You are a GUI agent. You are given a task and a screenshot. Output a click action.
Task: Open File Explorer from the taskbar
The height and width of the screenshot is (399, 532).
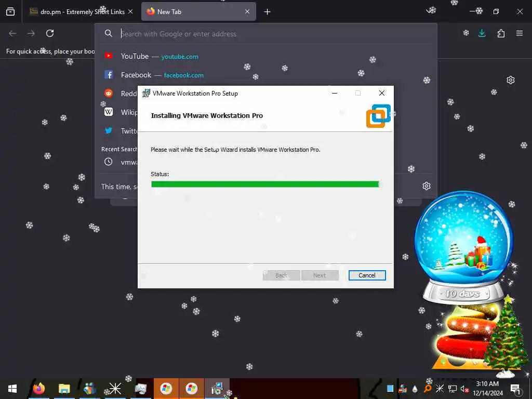[64, 389]
